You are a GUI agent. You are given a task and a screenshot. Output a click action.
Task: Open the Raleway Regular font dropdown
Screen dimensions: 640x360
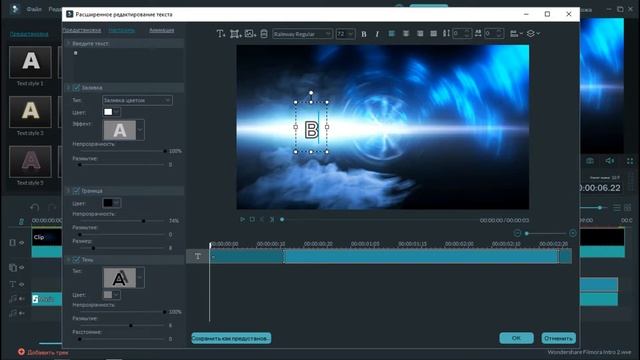302,34
